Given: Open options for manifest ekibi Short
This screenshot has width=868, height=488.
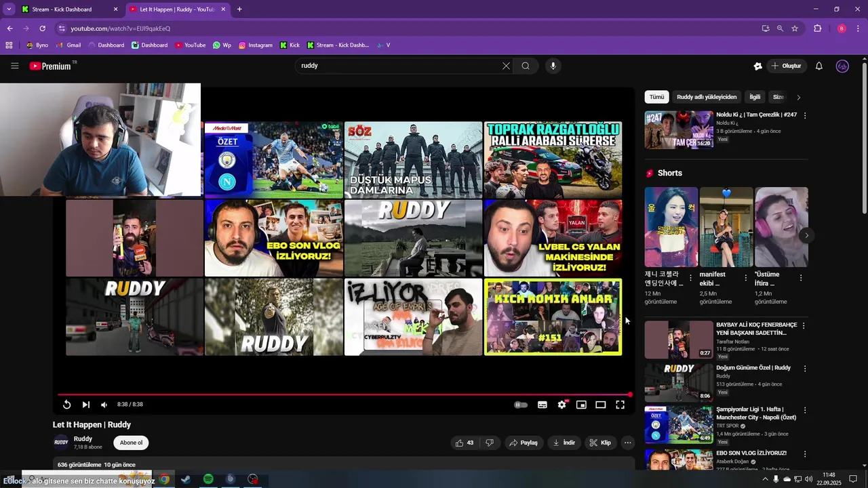Looking at the screenshot, I should click(746, 278).
